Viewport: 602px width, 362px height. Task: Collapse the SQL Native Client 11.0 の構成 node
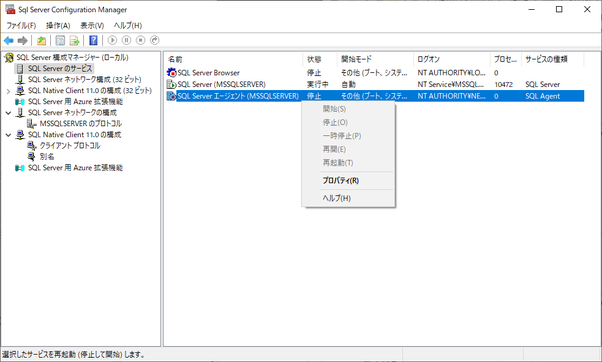[8, 135]
